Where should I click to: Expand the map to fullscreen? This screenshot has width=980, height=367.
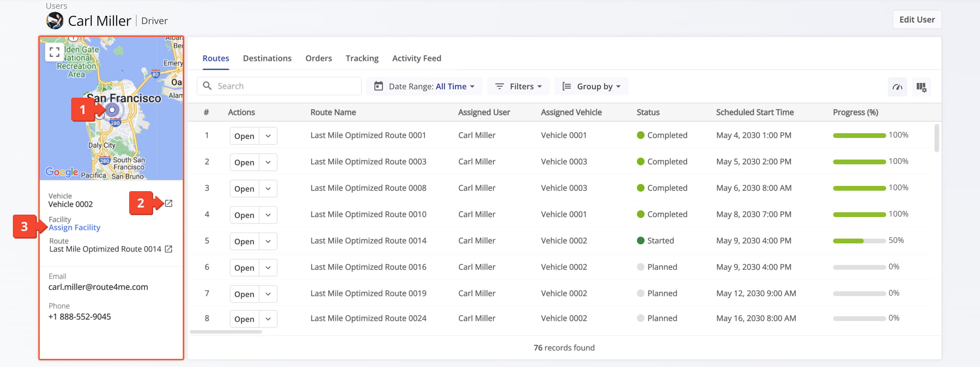click(x=55, y=52)
